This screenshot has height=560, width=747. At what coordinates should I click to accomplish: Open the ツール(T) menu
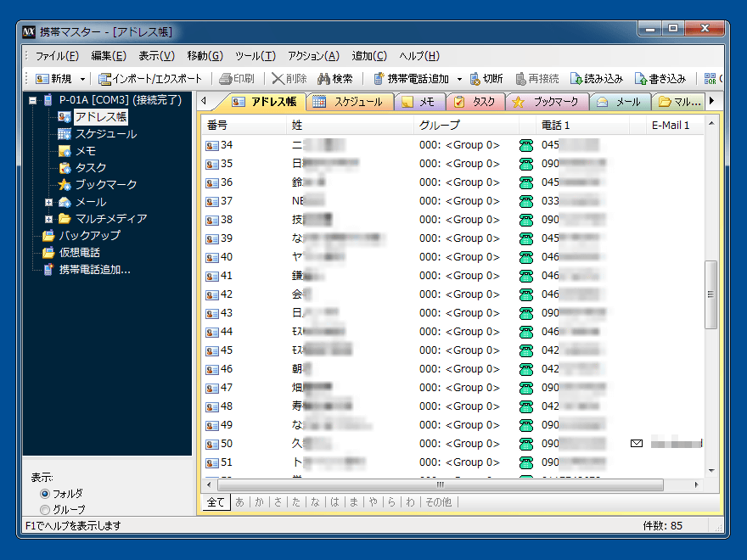pos(256,56)
